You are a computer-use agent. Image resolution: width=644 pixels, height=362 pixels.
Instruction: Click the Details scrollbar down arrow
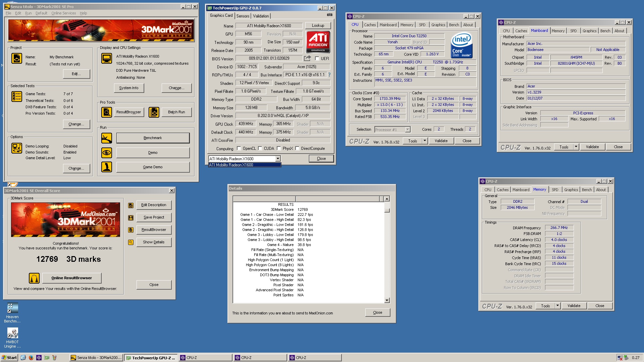coord(387,300)
